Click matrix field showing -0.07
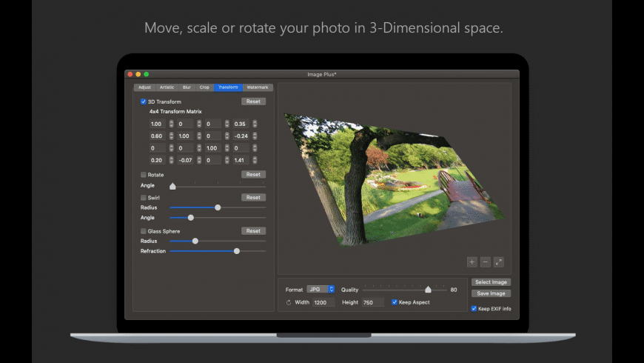The width and height of the screenshot is (644, 363). click(185, 160)
